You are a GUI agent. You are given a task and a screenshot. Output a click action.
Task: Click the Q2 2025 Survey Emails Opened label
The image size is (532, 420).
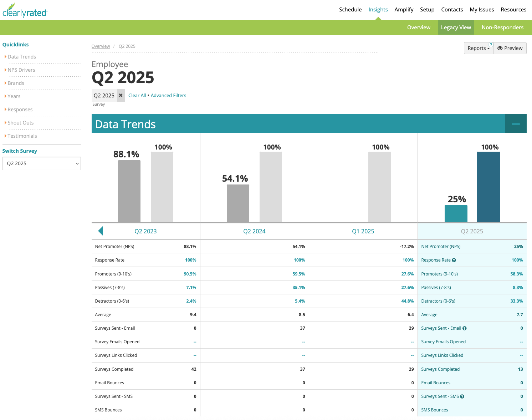pos(443,342)
